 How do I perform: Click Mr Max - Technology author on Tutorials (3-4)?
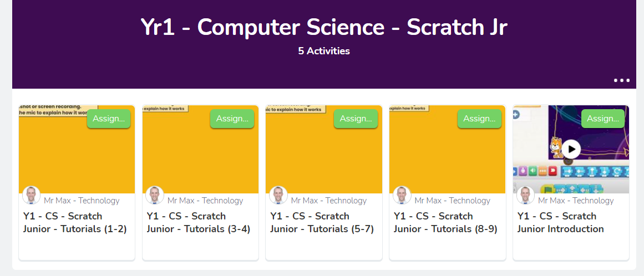(205, 201)
